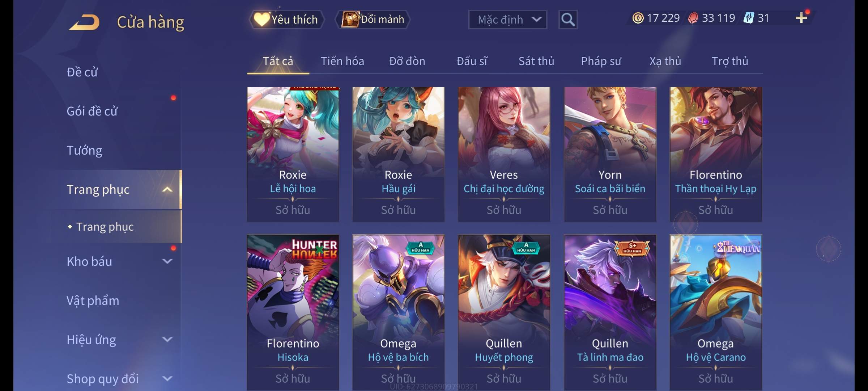This screenshot has height=391, width=868.
Task: Click the blue voucher currency icon
Action: click(749, 18)
